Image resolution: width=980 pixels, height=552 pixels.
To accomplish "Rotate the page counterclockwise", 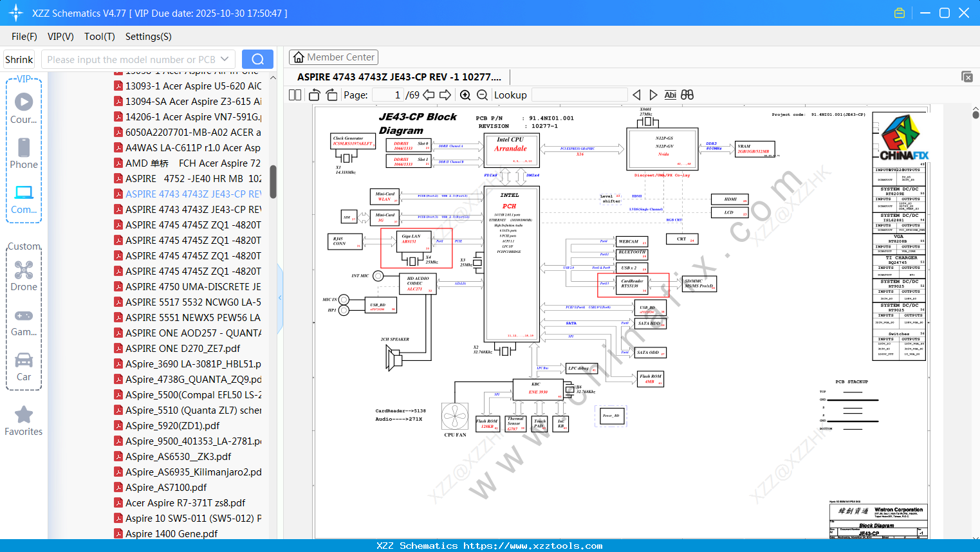I will tap(314, 95).
